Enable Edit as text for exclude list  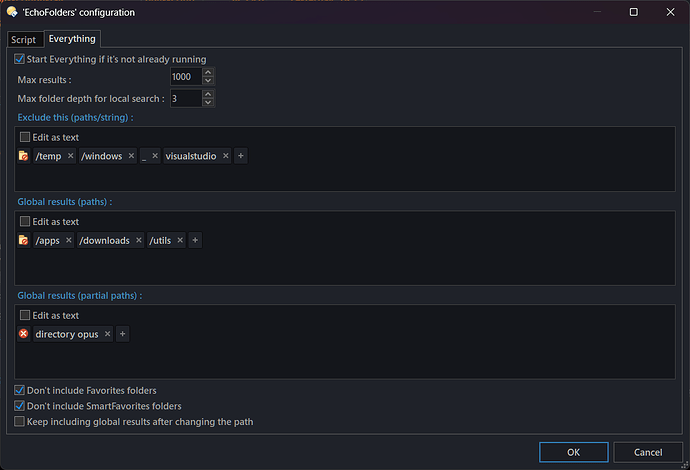coord(25,136)
